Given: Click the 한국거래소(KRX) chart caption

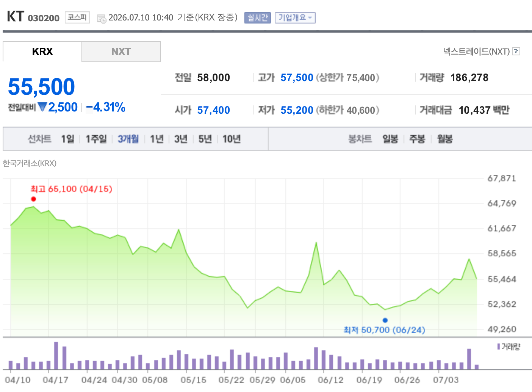Looking at the screenshot, I should pyautogui.click(x=30, y=163).
